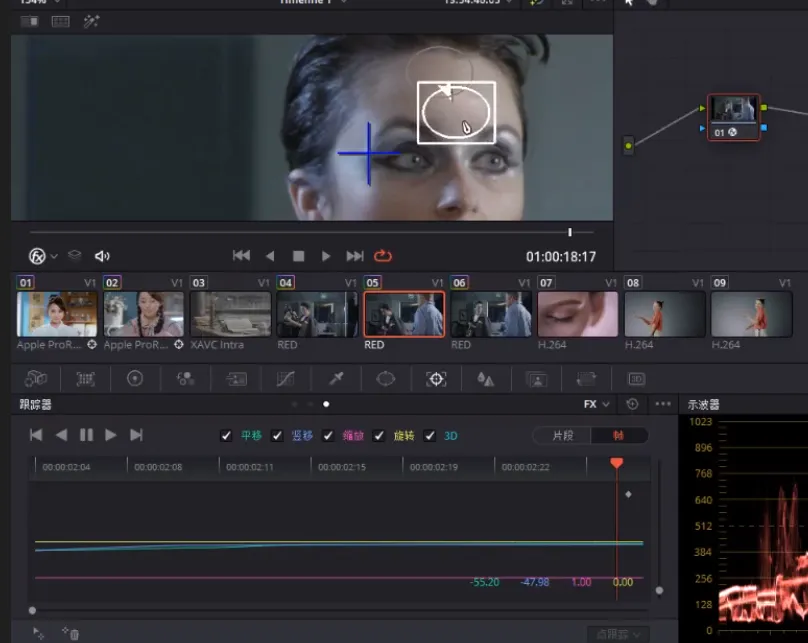Screen dimensions: 808x643
Task: Track forward to clip end
Action: [136, 435]
